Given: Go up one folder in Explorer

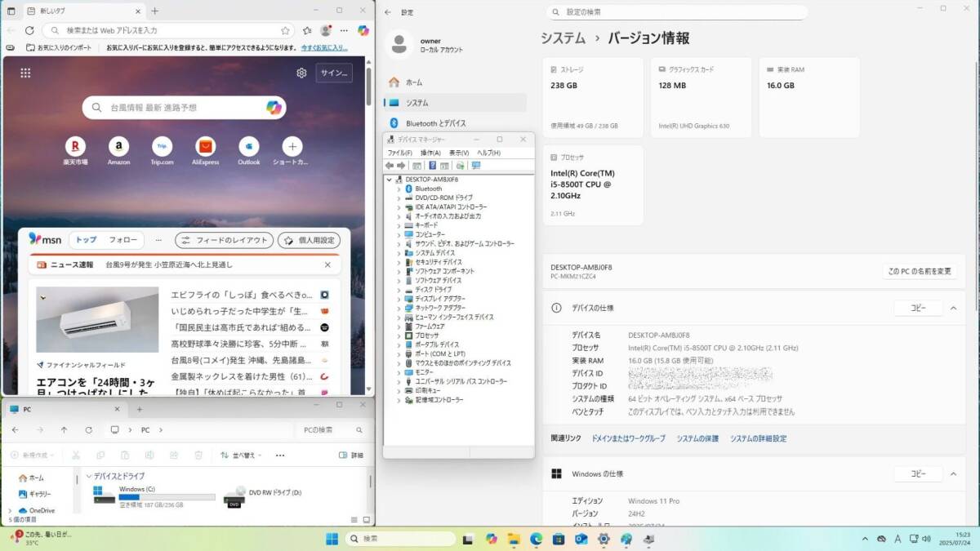Looking at the screenshot, I should click(x=64, y=429).
